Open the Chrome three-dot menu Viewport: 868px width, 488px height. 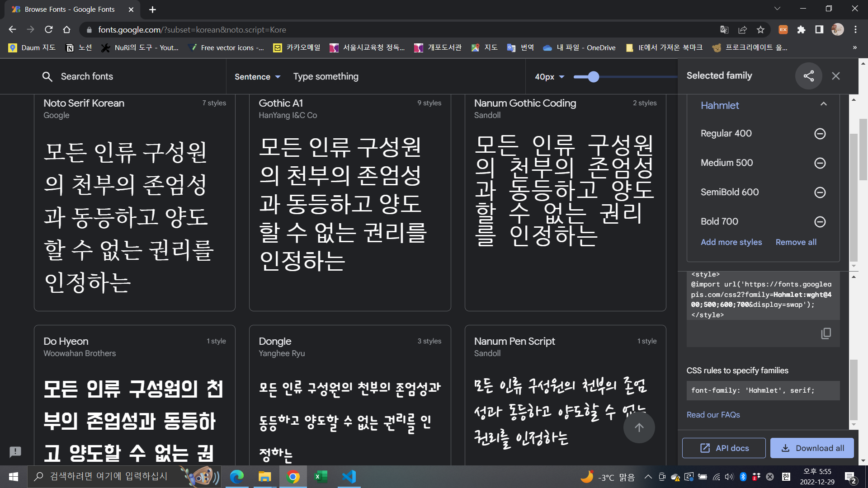855,30
